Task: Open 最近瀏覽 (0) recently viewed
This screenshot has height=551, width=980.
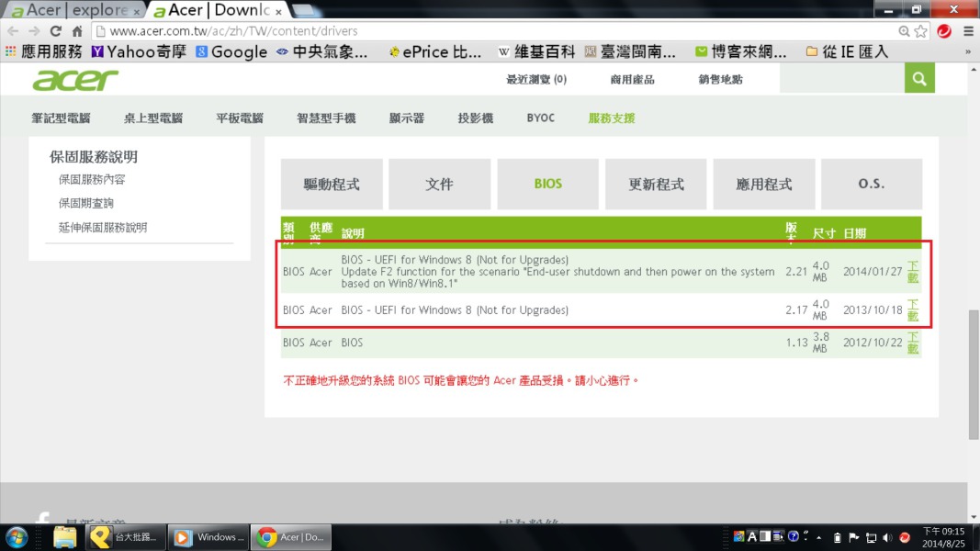Action: (536, 79)
